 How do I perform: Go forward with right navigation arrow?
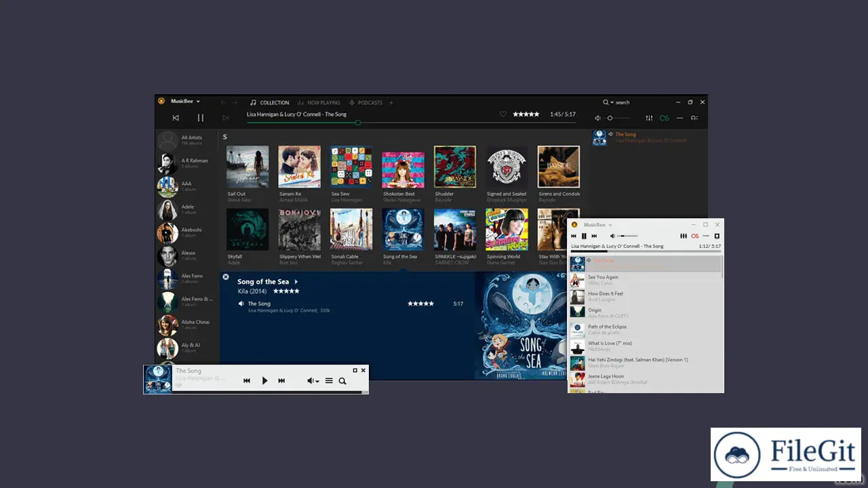pyautogui.click(x=235, y=102)
